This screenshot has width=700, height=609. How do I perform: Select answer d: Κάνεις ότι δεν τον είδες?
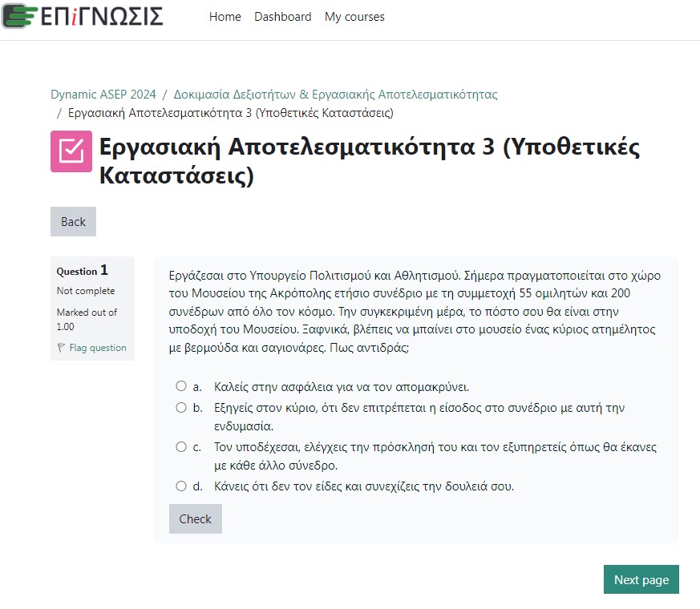180,486
